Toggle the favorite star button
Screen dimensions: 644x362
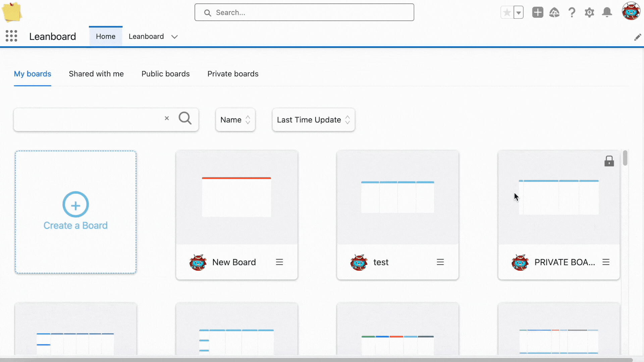tap(507, 13)
